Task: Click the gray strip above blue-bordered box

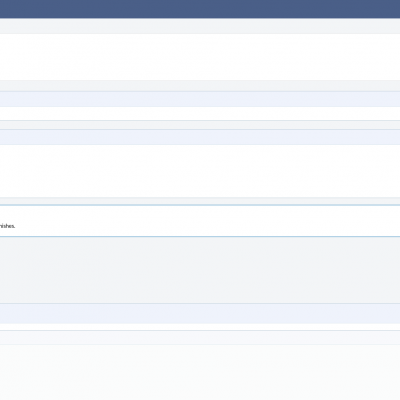Action: pos(200,201)
